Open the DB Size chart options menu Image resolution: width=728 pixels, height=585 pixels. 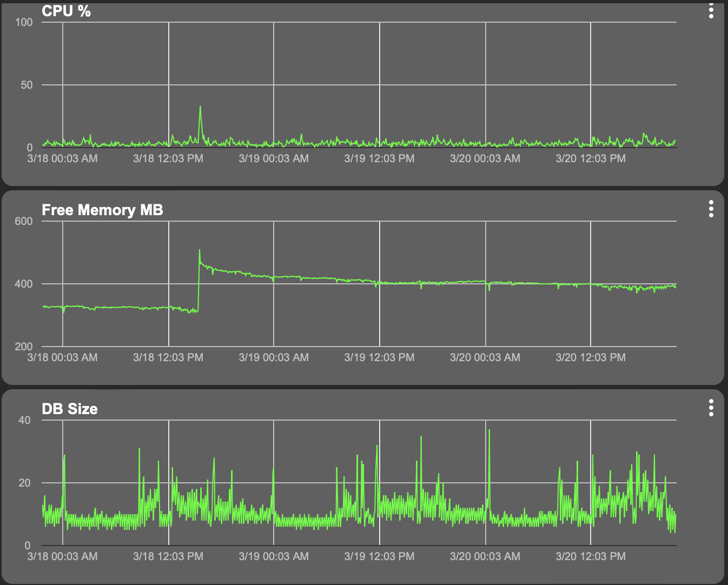coord(711,408)
